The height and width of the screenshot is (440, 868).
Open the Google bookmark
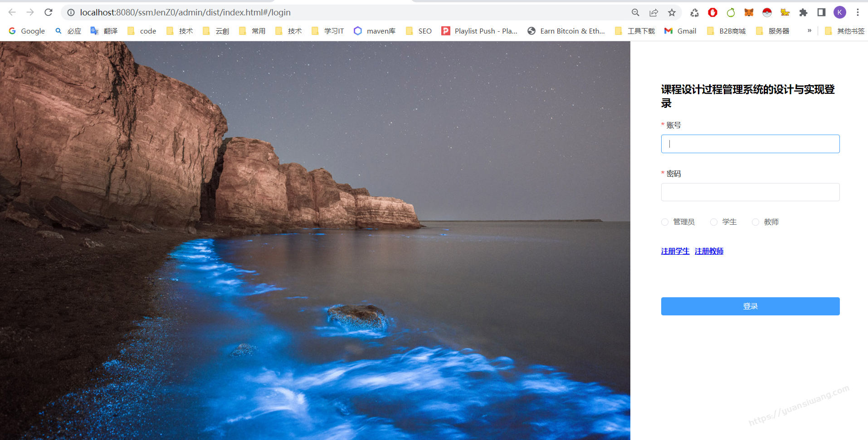point(27,31)
